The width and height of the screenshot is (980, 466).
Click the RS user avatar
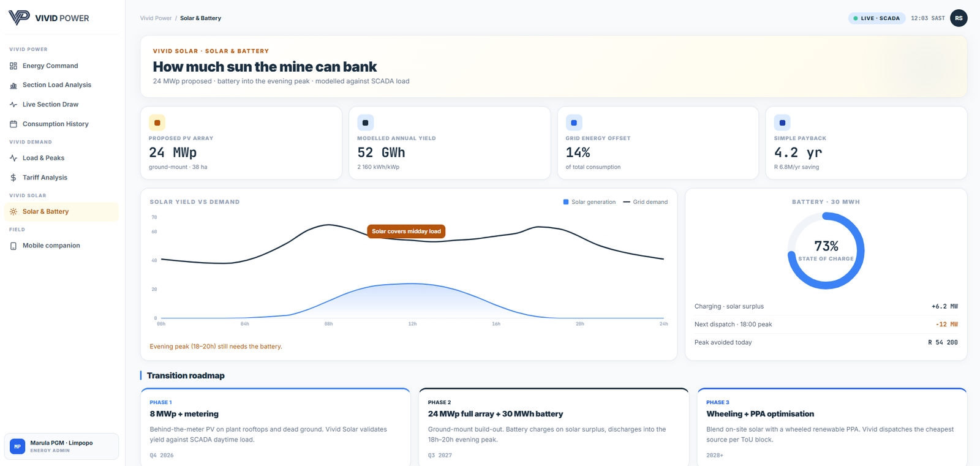(x=959, y=18)
